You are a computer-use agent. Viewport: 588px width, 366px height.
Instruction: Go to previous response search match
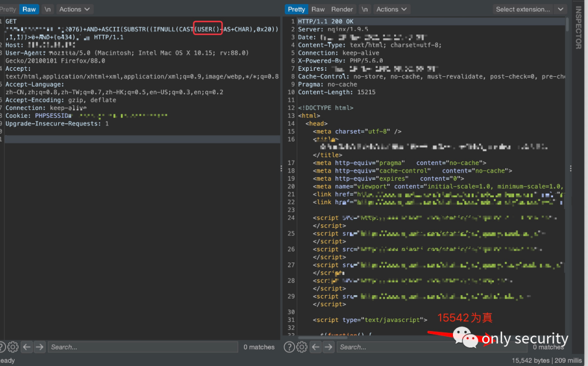316,347
